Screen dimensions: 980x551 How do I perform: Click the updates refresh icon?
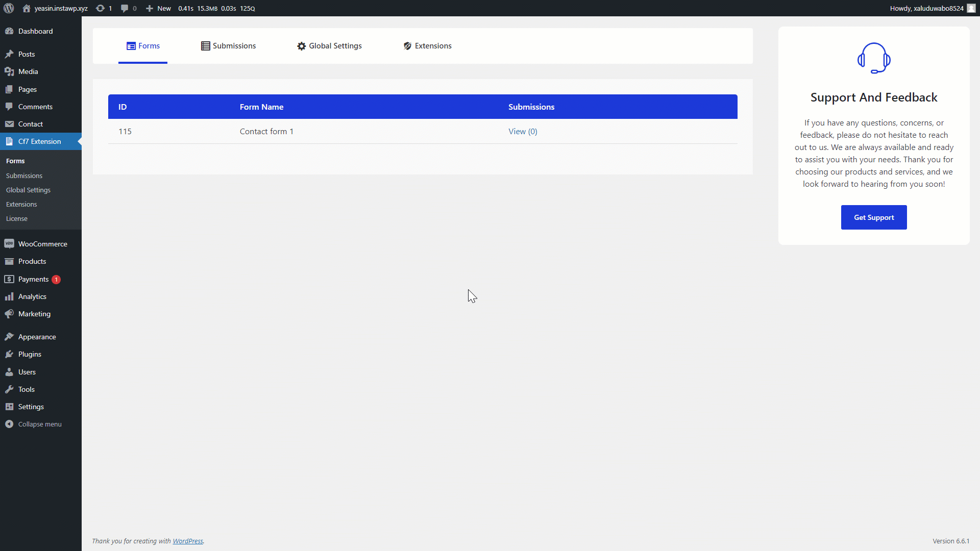pyautogui.click(x=101, y=8)
